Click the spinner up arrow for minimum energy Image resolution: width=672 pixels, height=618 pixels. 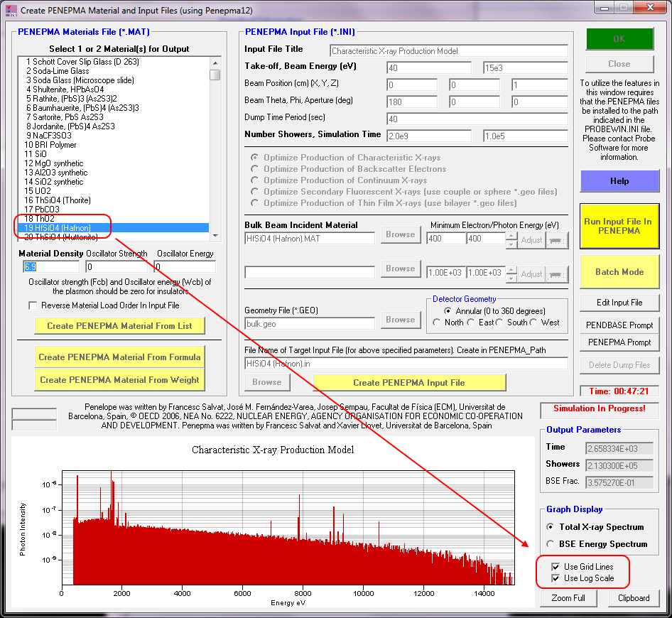510,235
